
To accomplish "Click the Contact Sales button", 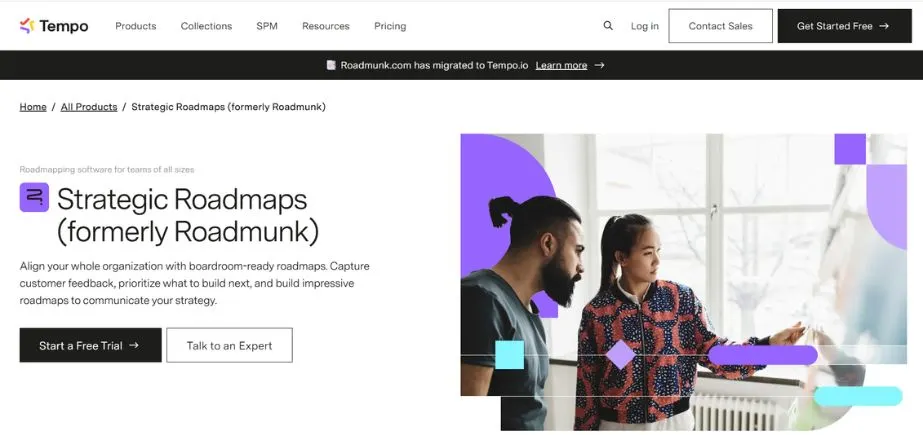I will pyautogui.click(x=721, y=26).
